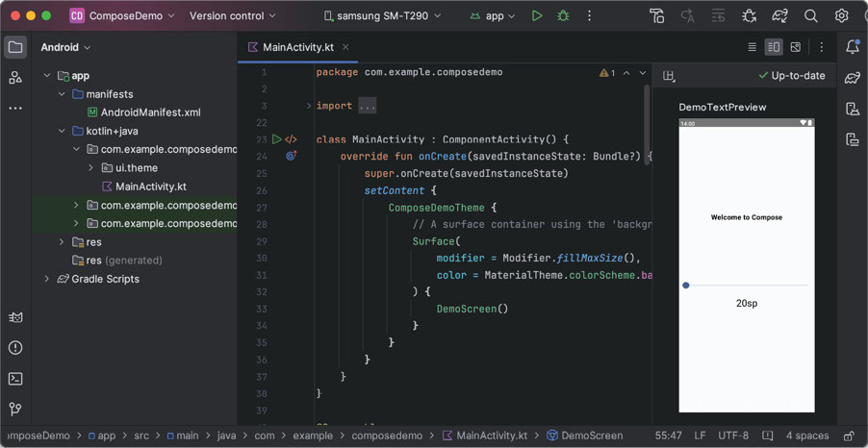868x448 pixels.
Task: Open IDE settings gear
Action: [x=841, y=16]
